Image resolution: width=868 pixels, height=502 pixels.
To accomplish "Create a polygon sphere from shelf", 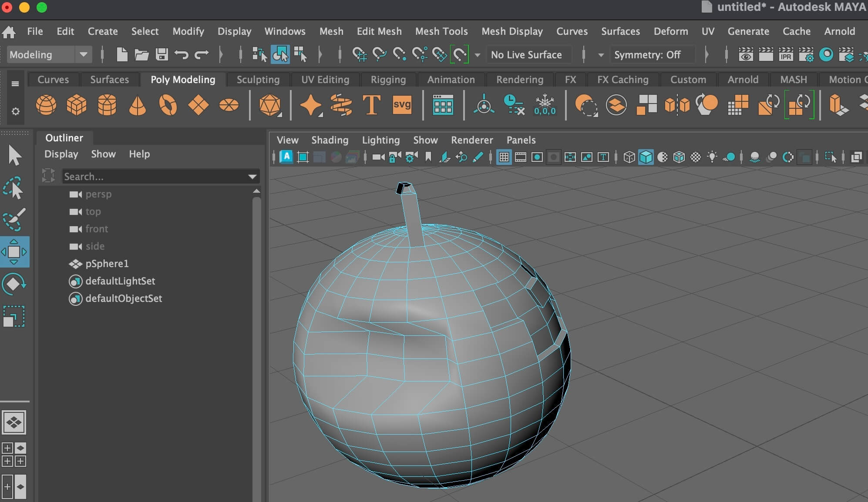I will (x=46, y=105).
